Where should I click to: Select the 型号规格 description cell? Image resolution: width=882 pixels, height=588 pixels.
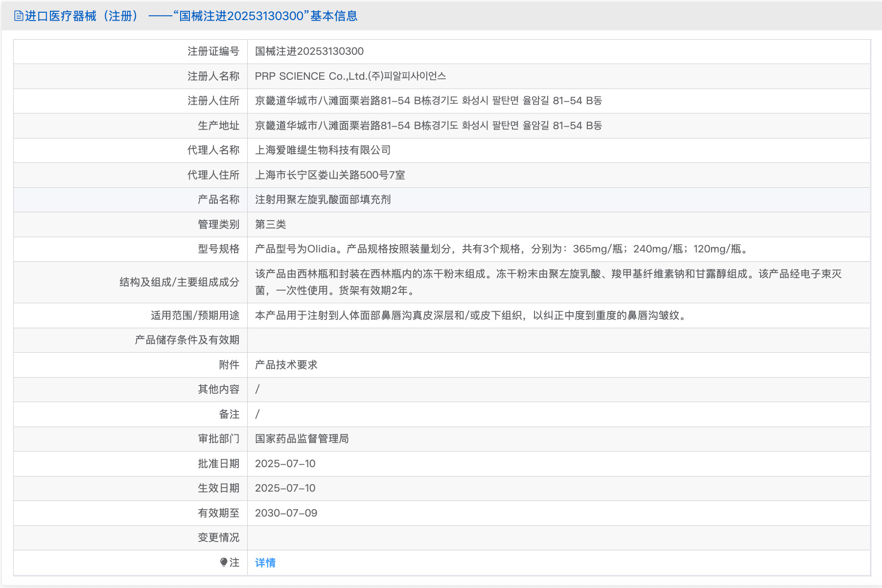(499, 249)
